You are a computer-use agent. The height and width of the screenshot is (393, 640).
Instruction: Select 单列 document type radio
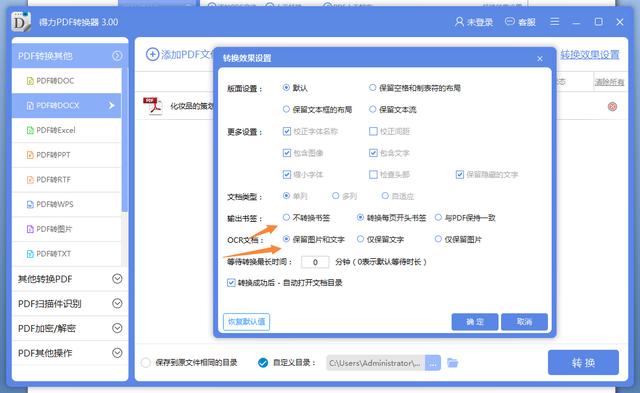(286, 195)
